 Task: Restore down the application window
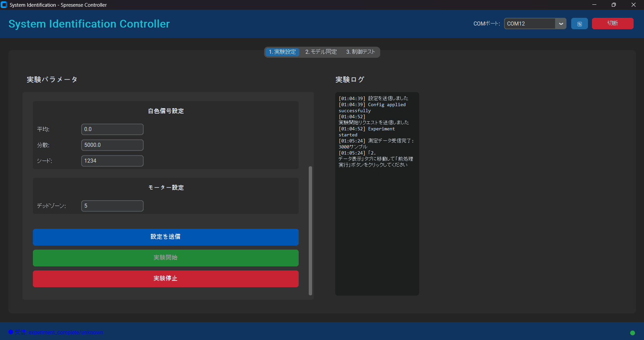[x=613, y=5]
